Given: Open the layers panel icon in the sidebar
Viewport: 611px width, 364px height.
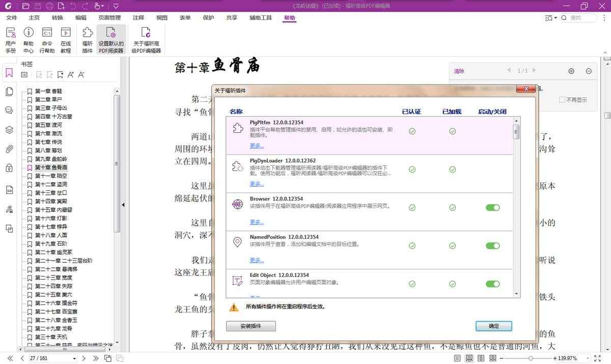Looking at the screenshot, I should pyautogui.click(x=9, y=130).
